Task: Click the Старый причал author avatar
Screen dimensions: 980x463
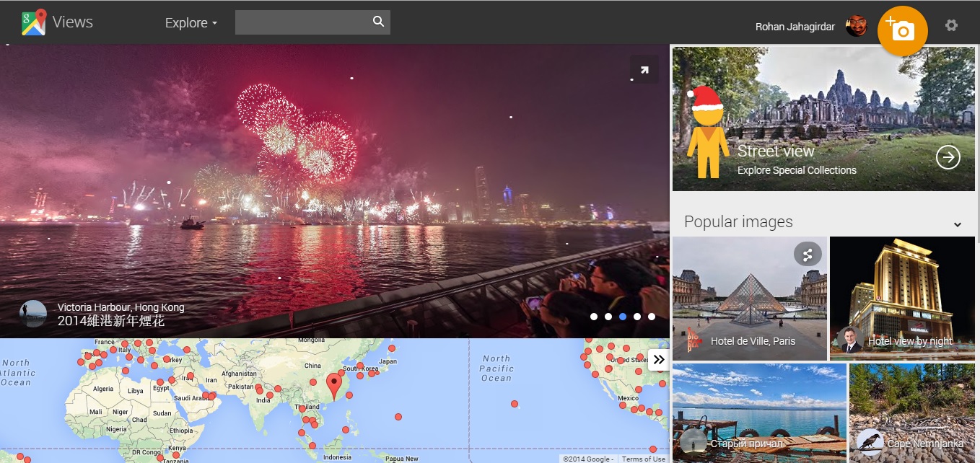Action: tap(694, 441)
